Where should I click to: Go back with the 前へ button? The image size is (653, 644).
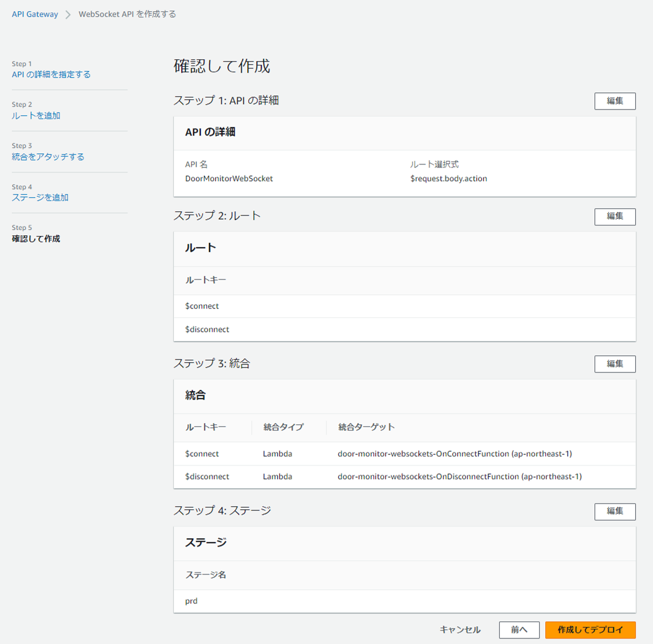click(519, 630)
